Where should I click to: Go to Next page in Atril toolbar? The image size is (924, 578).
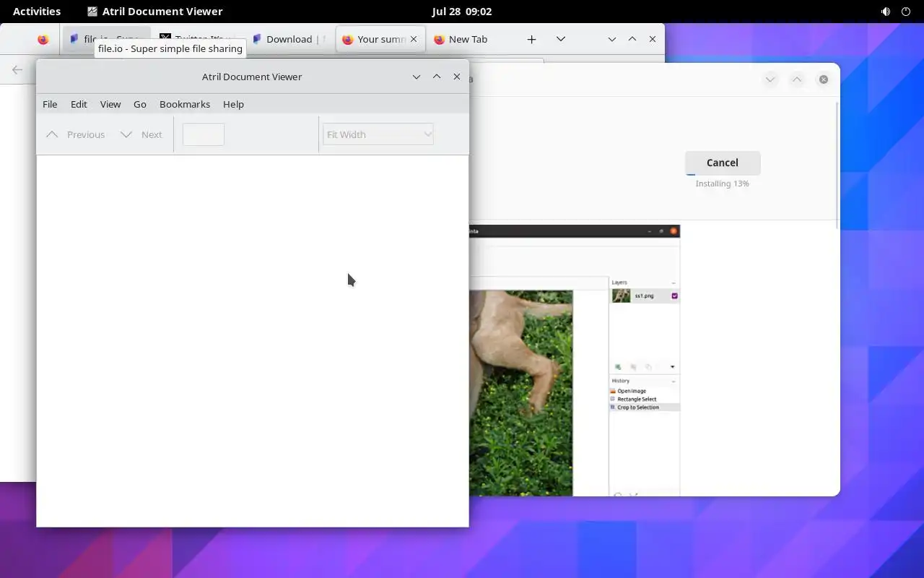141,134
